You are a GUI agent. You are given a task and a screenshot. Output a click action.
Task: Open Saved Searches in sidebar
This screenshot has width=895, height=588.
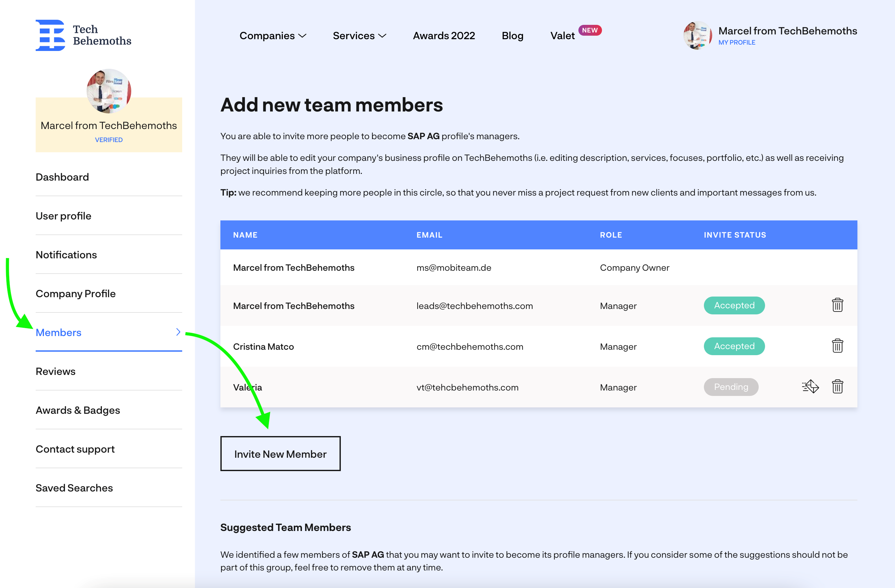coord(74,488)
